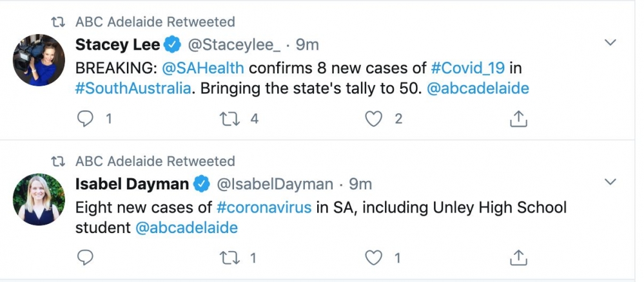Click @abcadelaide mention in Isabel Dayman's tweet
644x282 pixels.
(186, 227)
